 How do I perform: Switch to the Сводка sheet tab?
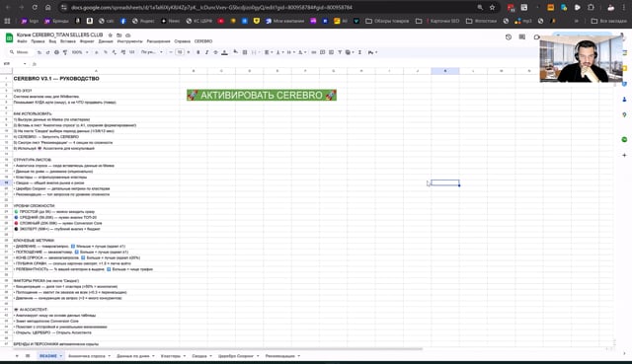[199, 356]
